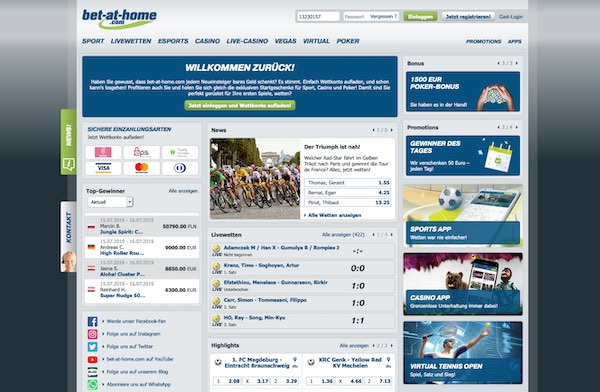Select the Visa payment logo

pos(103,168)
